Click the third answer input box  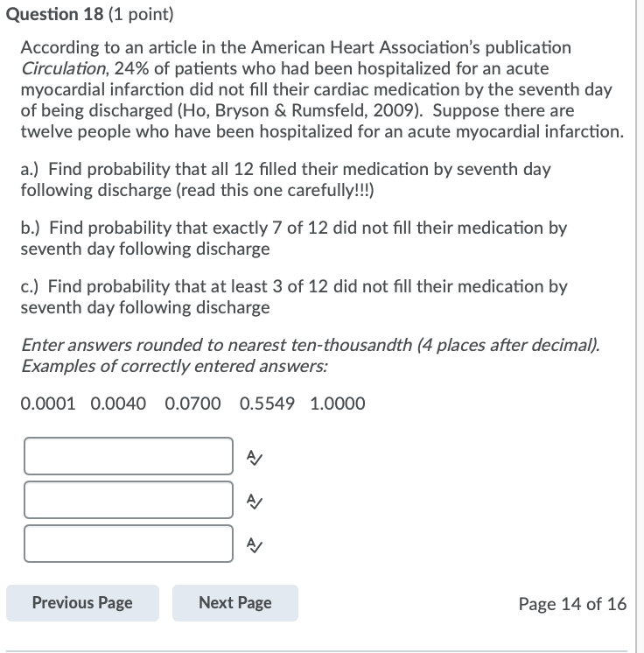point(129,544)
